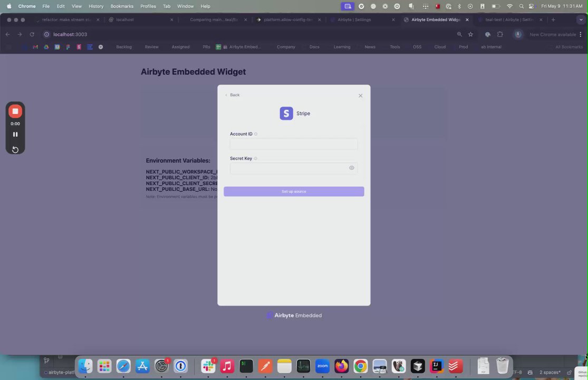Open the PRs bookmark

(x=206, y=47)
